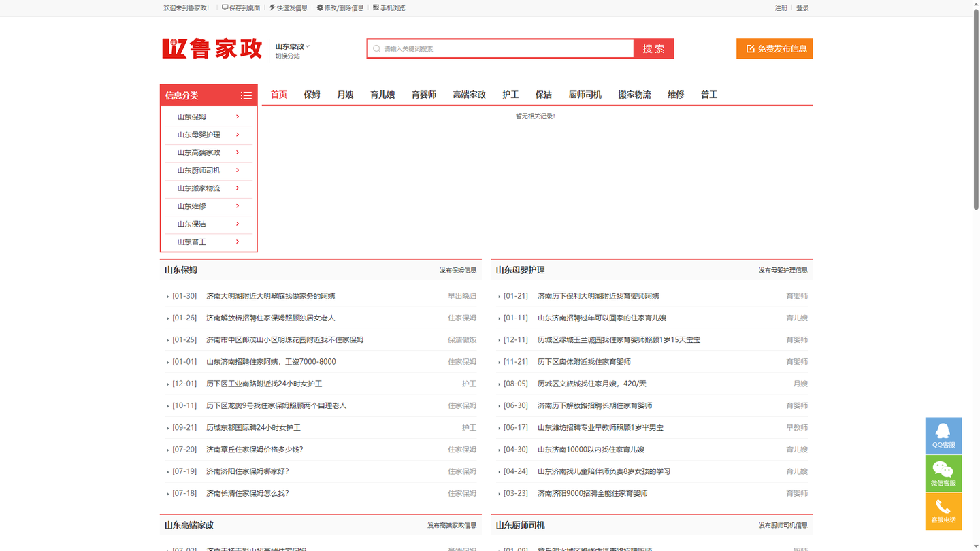Open listing 济南章丘住家保姆价格多少钱?
The image size is (980, 551).
(255, 450)
